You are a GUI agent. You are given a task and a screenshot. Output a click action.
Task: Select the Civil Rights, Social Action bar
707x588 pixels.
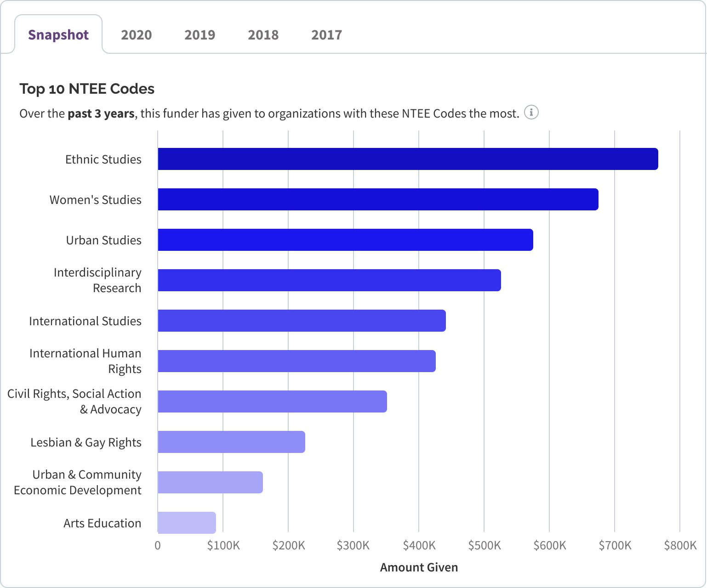coord(272,401)
